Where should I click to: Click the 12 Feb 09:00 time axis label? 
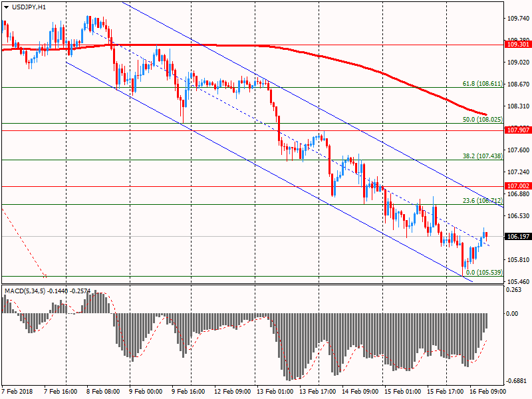pos(232,392)
